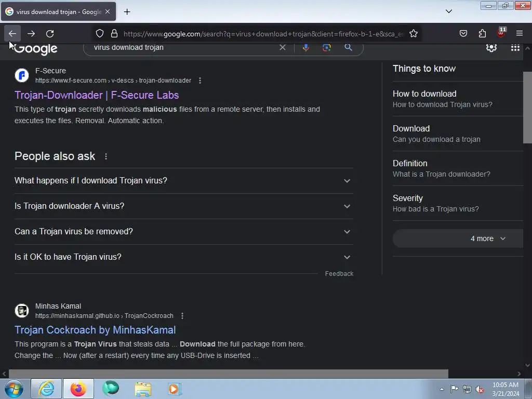Click the F-Secure site URL breadcrumb
Screen dimensions: 532x399
[113, 81]
